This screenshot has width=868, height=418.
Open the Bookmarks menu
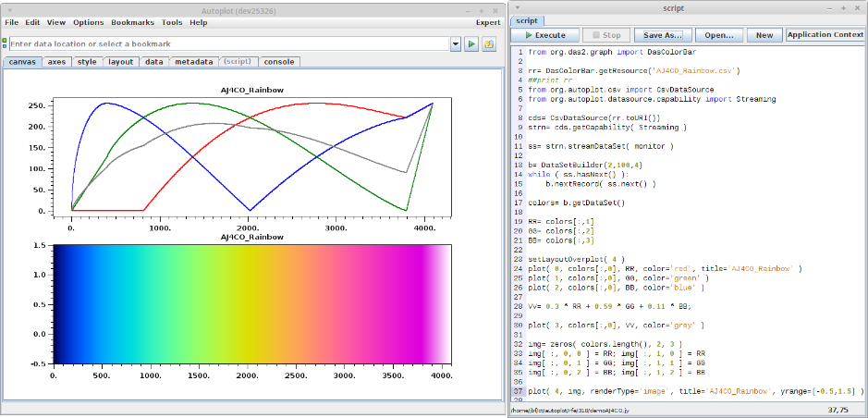click(133, 22)
